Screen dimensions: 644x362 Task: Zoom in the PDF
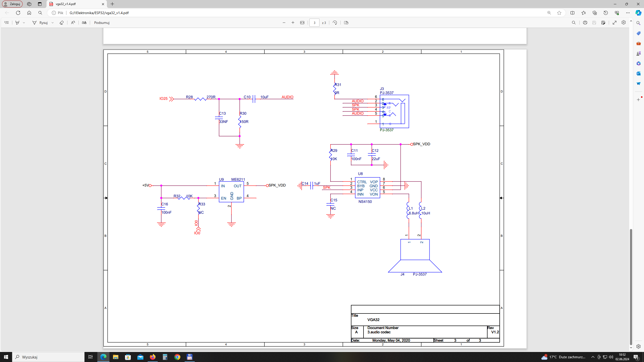[x=293, y=23]
